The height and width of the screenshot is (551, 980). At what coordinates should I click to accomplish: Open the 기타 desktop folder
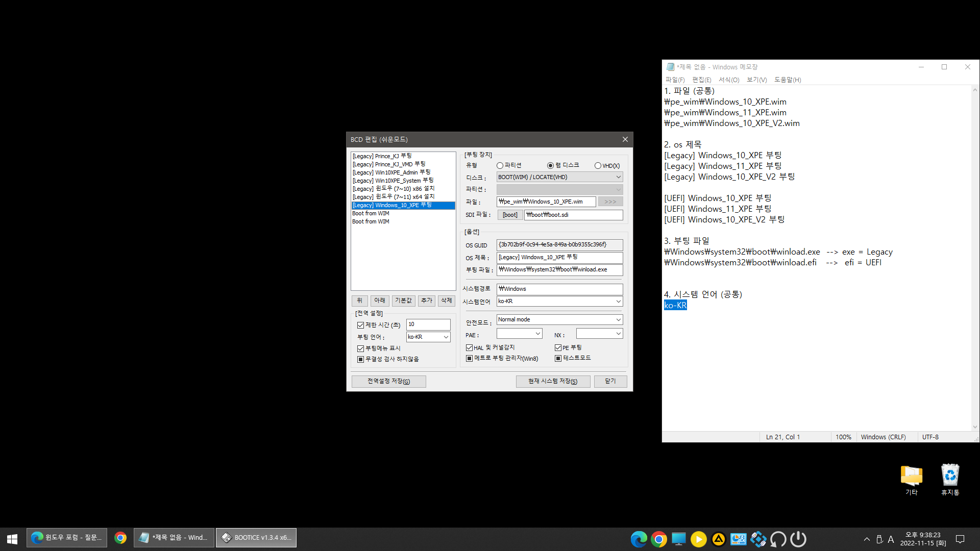click(x=912, y=480)
